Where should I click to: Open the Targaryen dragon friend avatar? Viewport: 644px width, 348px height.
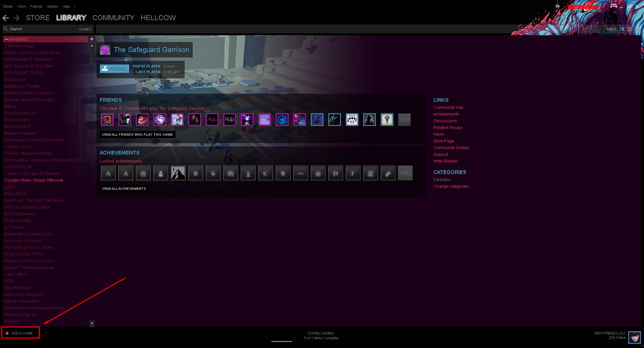[x=160, y=120]
